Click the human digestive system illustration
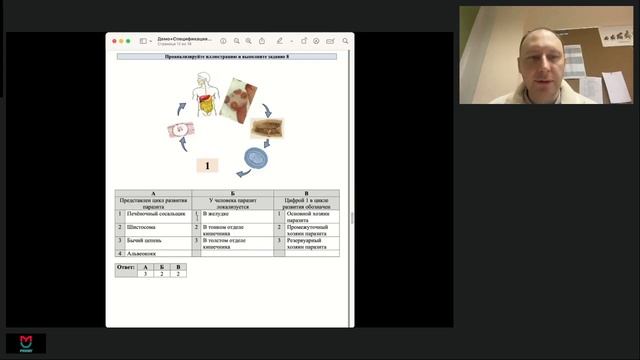 206,94
